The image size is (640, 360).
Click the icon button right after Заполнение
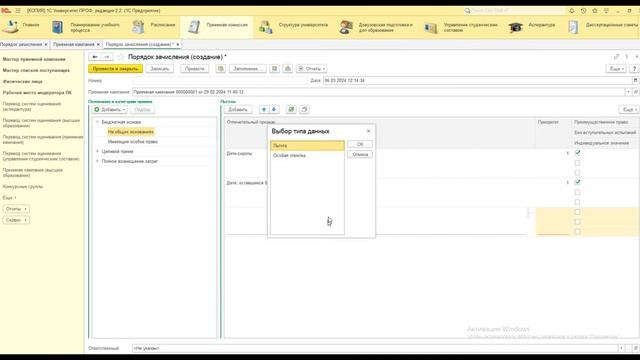click(x=275, y=69)
